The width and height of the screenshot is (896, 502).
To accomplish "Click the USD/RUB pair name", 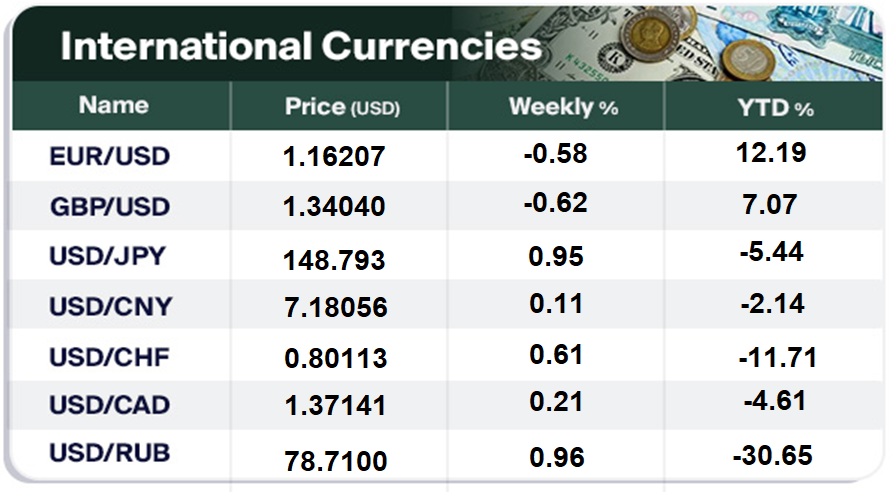I will 109,453.
